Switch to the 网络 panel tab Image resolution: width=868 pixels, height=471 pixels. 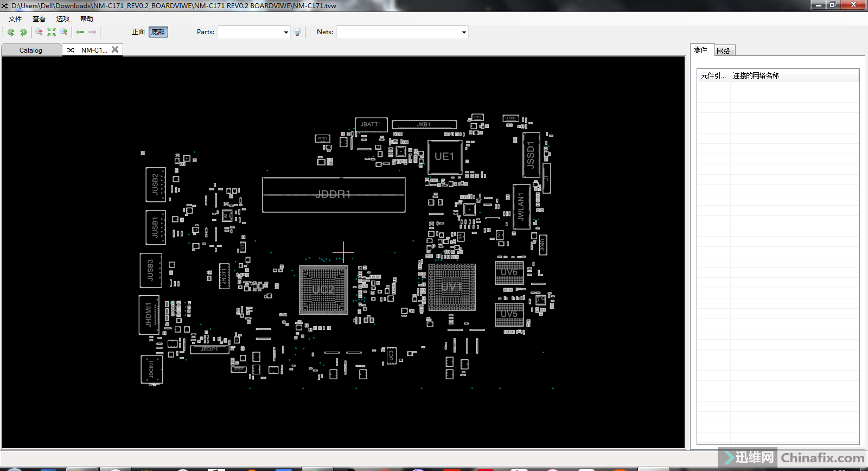coord(723,51)
